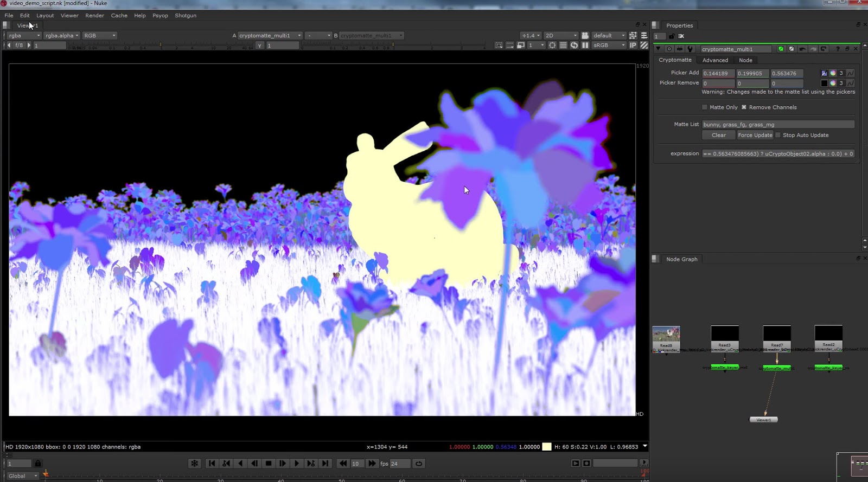
Task: Stop playback with the square stop button
Action: [x=269, y=464]
